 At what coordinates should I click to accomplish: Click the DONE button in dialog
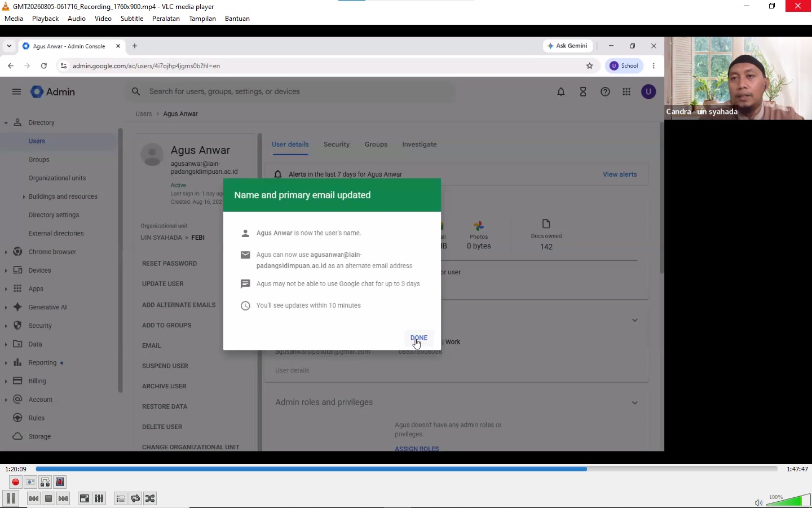419,338
